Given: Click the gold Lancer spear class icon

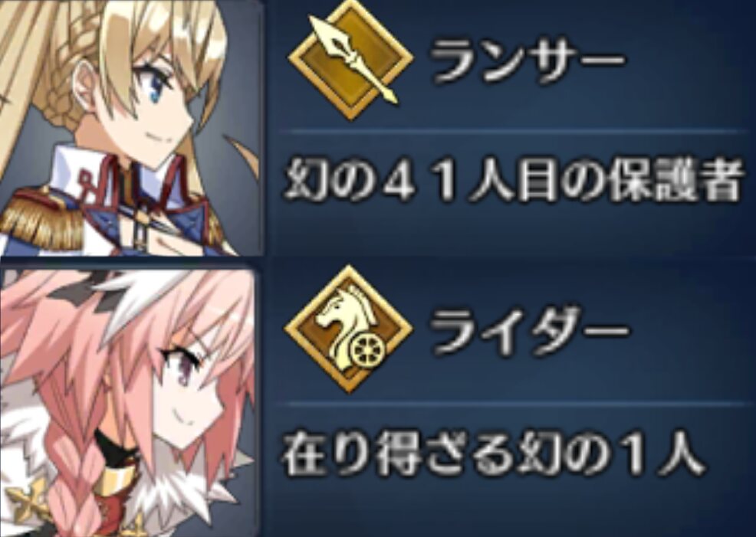Looking at the screenshot, I should pyautogui.click(x=350, y=60).
